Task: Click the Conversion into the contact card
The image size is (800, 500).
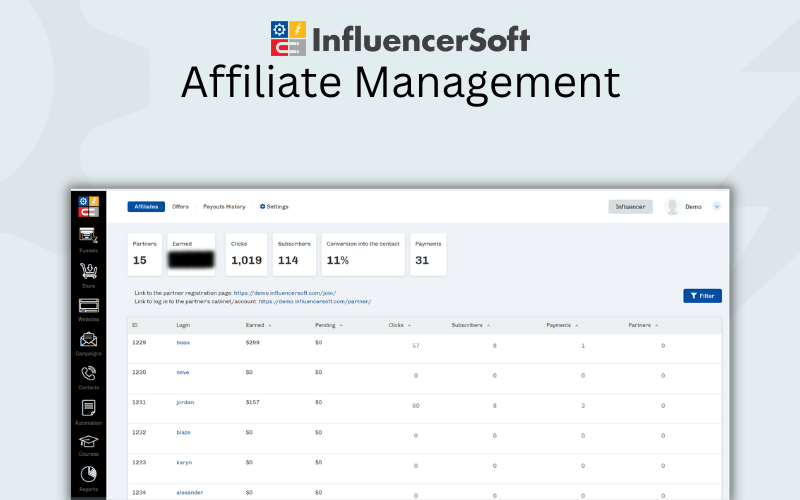Action: 363,255
